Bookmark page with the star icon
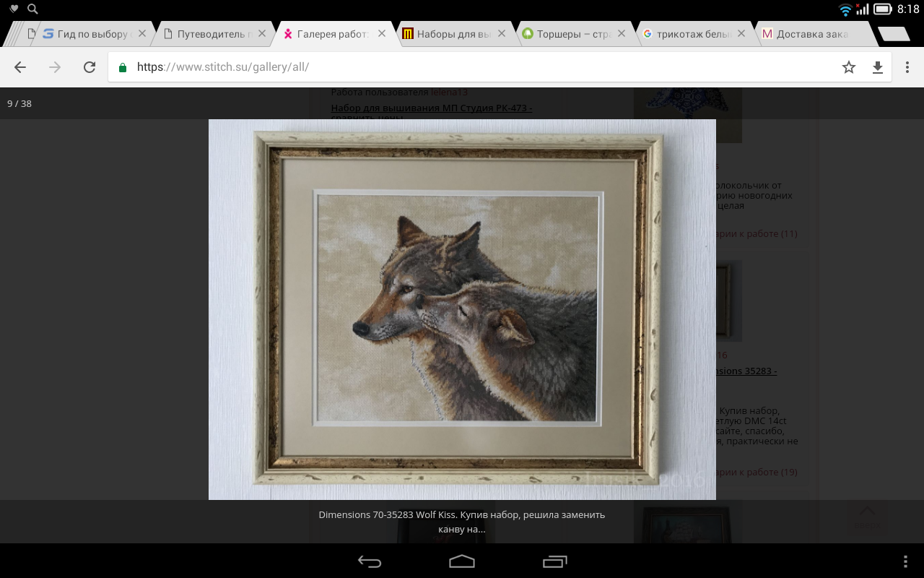The height and width of the screenshot is (578, 924). [x=849, y=67]
